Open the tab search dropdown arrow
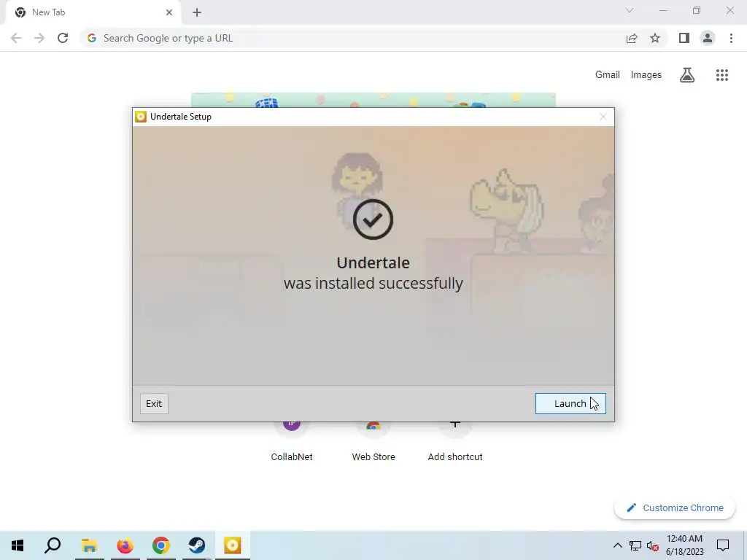Screen dimensions: 747x560 pyautogui.click(x=630, y=10)
